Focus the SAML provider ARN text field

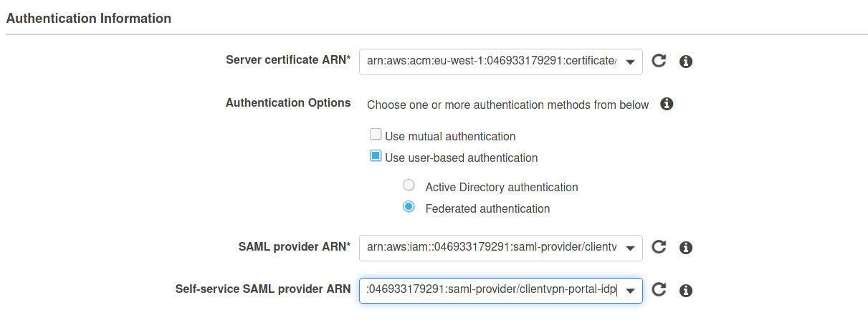(x=491, y=248)
